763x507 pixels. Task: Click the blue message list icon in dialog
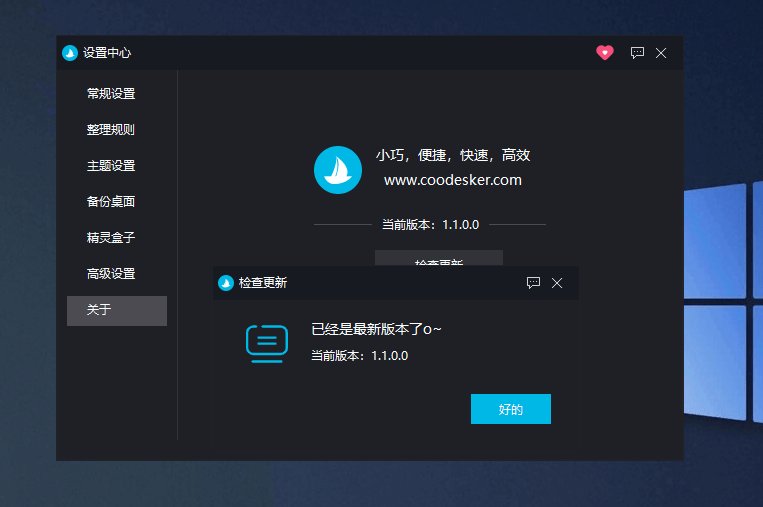[267, 344]
